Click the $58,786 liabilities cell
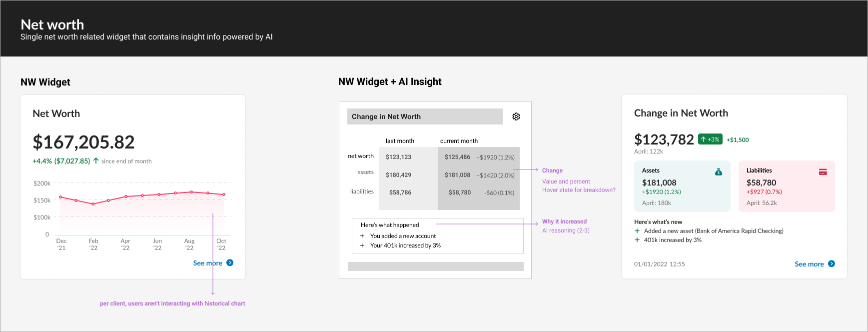The width and height of the screenshot is (868, 332). (400, 192)
